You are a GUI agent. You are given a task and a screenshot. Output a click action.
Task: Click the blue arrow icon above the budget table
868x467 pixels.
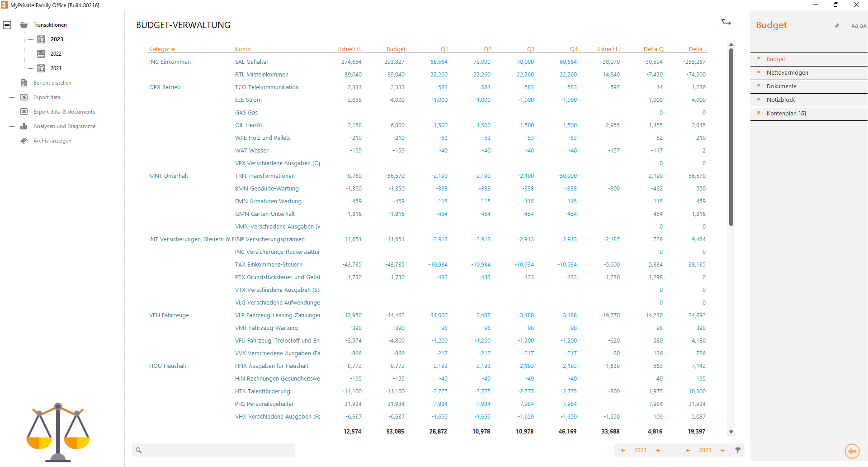[726, 22]
